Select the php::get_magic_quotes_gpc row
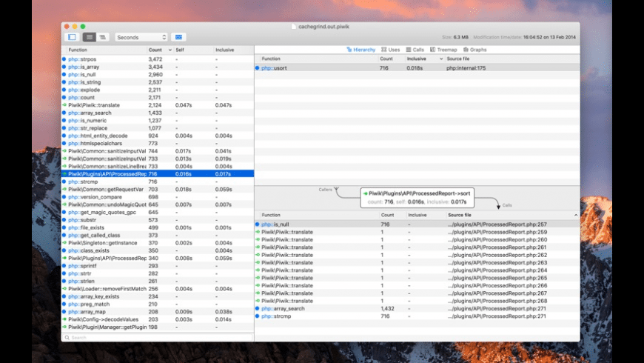 pyautogui.click(x=158, y=212)
